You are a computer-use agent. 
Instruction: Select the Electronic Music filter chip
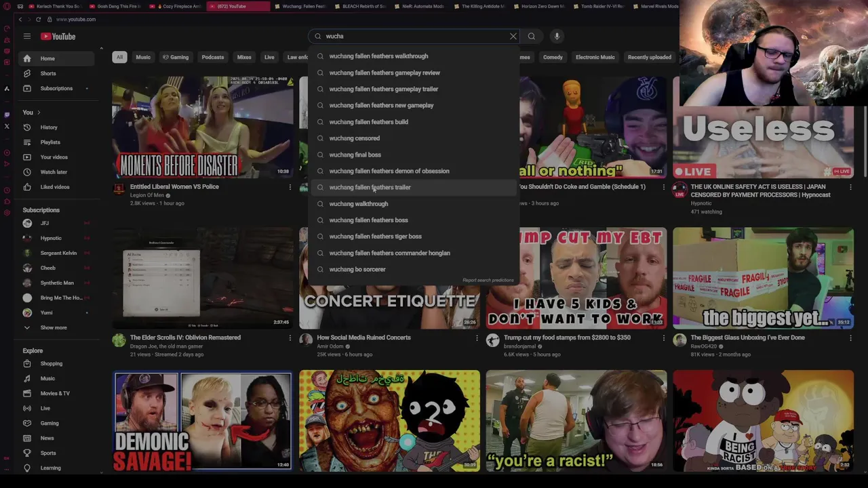(x=595, y=57)
